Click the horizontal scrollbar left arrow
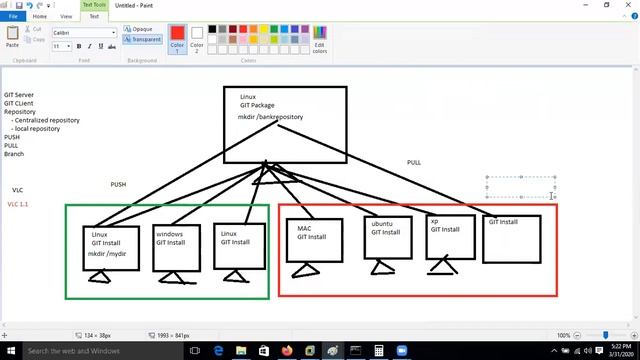The image size is (640, 360). point(4,325)
